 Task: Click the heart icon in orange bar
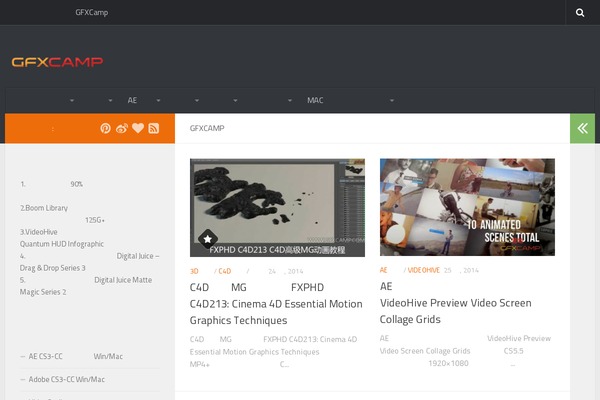tap(138, 128)
